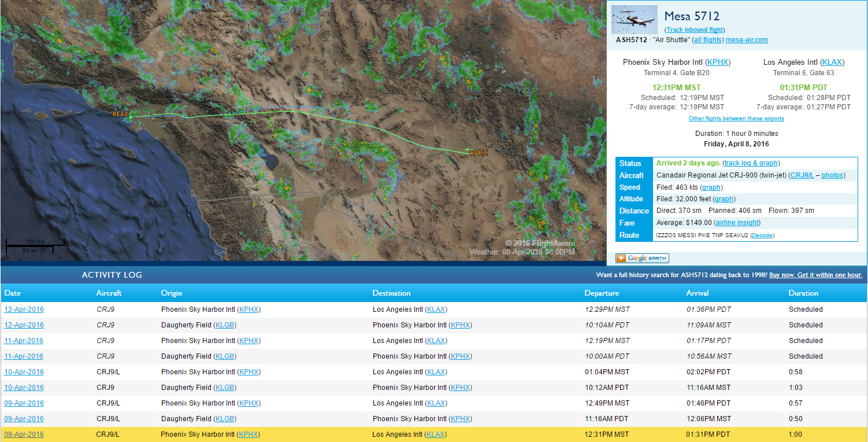This screenshot has width=868, height=442.
Task: Click the KLAX marker on the map
Action: [x=121, y=115]
